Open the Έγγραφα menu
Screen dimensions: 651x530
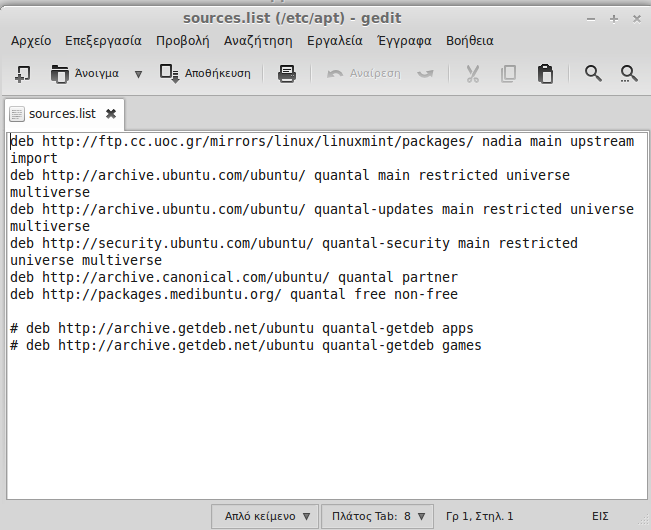click(x=404, y=41)
